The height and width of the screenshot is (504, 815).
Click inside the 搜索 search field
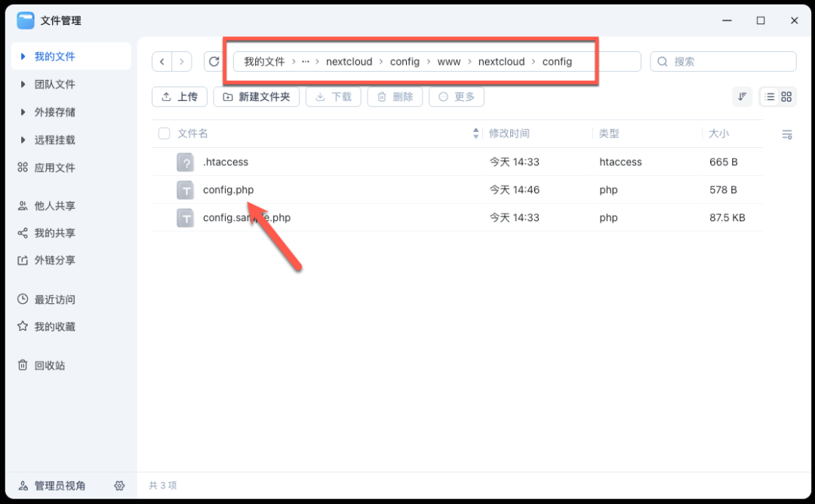click(x=723, y=61)
